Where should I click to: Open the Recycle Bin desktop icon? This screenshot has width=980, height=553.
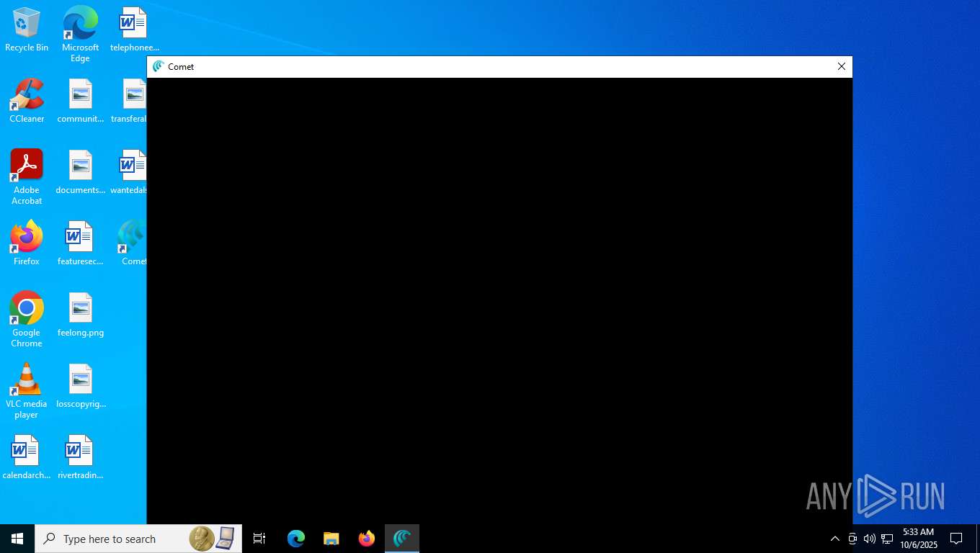point(27,30)
